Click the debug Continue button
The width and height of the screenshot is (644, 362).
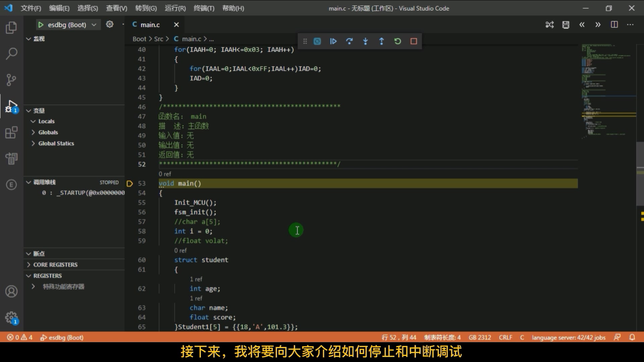pos(333,41)
